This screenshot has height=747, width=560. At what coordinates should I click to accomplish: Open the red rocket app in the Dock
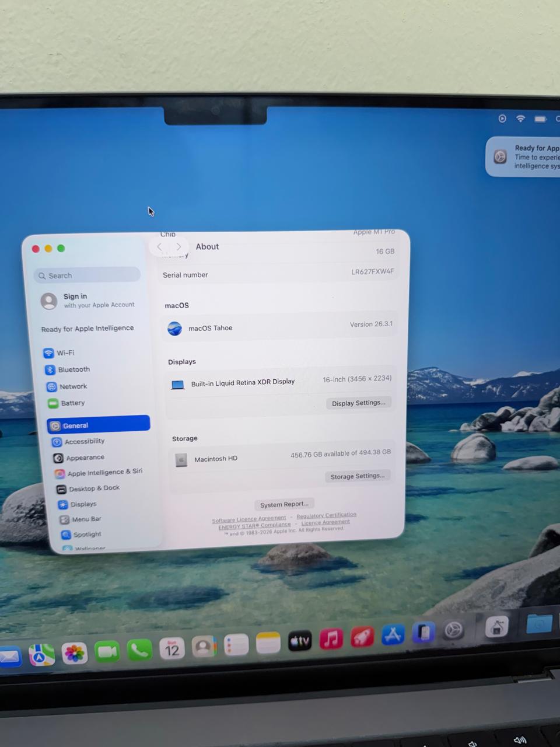click(362, 637)
